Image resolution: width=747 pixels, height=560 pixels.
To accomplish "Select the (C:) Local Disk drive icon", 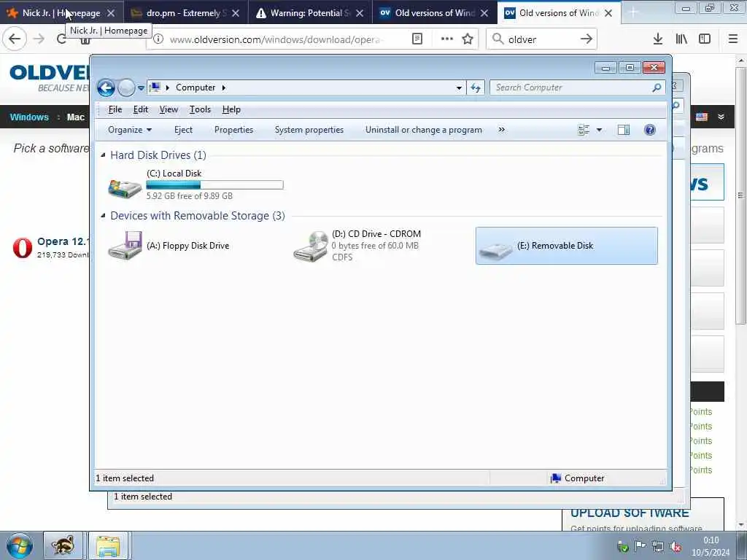I will click(124, 187).
